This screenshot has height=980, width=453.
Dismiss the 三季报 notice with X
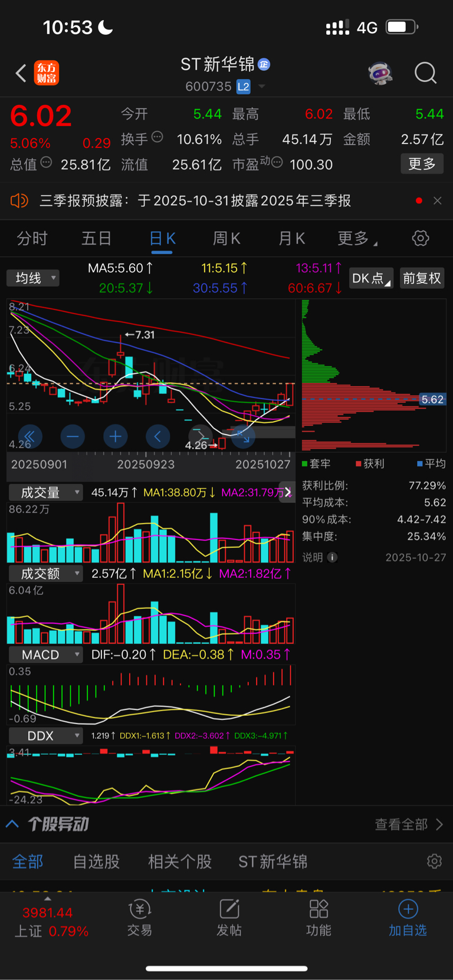coord(437,200)
